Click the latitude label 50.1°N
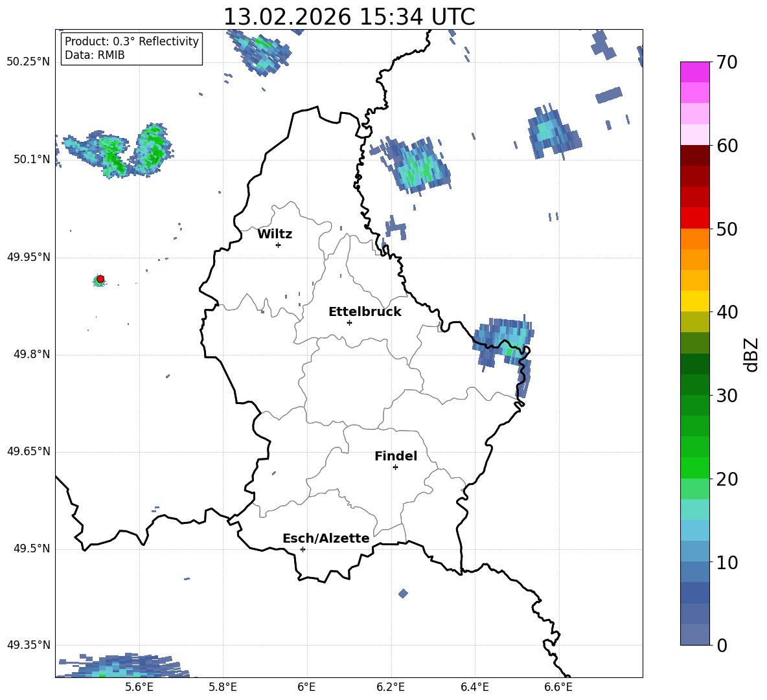767x700 pixels. [x=32, y=159]
